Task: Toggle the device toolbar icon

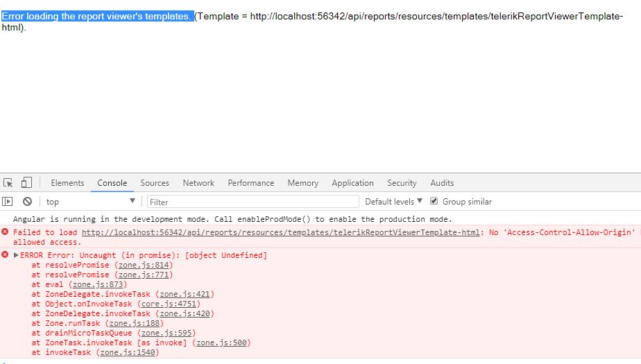Action: click(26, 183)
